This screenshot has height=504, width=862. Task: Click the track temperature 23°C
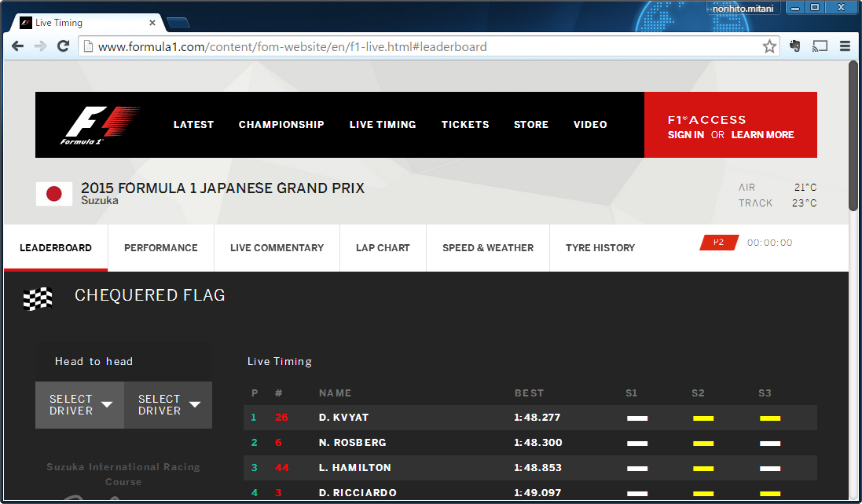(x=805, y=203)
